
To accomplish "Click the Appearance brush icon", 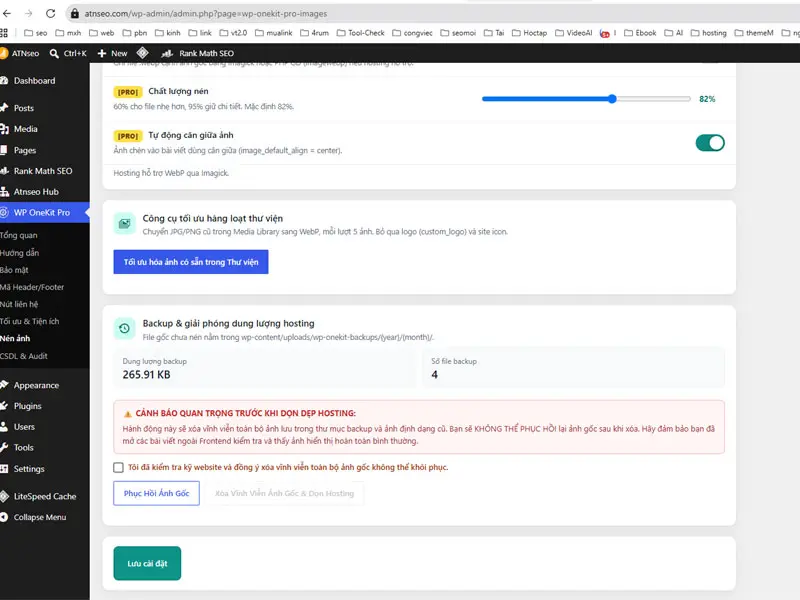I will (x=4, y=385).
